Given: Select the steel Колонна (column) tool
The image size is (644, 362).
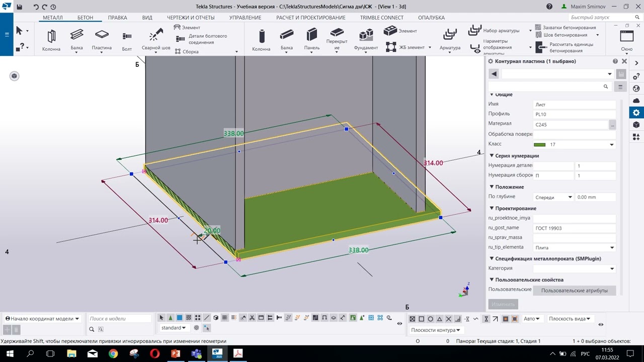Looking at the screenshot, I should pos(51,40).
